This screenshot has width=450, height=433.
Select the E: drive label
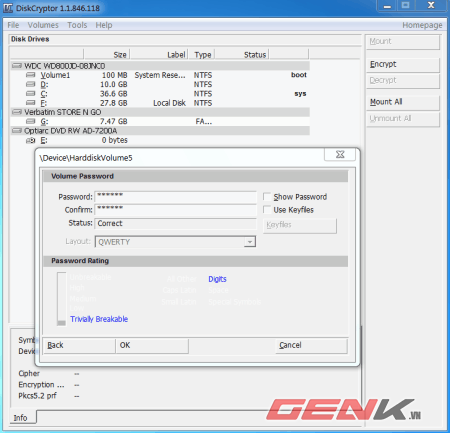coord(44,140)
